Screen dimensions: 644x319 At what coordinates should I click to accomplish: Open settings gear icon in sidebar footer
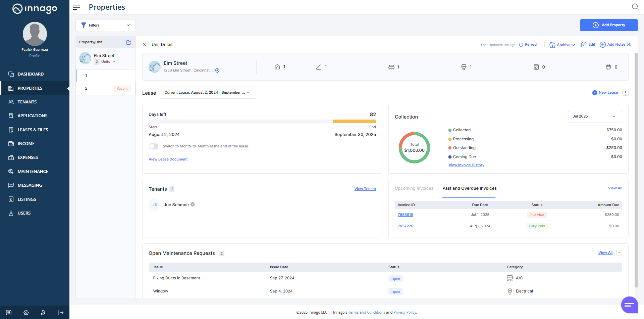point(26,313)
